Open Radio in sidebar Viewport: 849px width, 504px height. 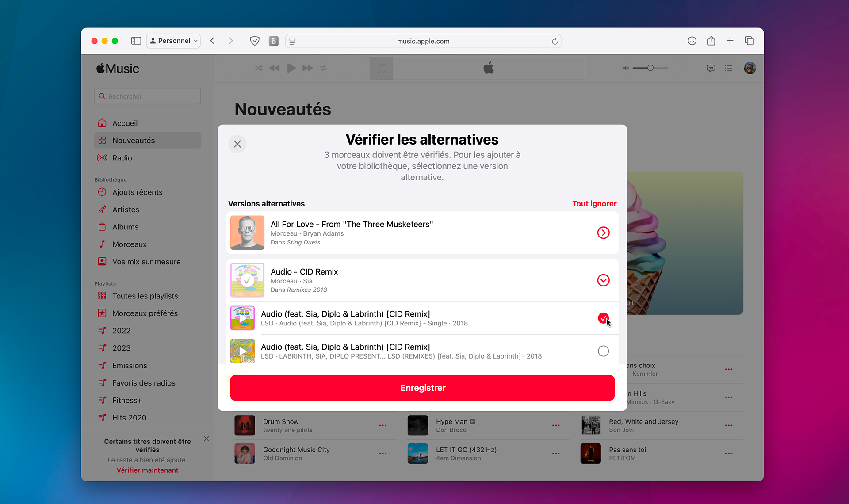[147, 158]
